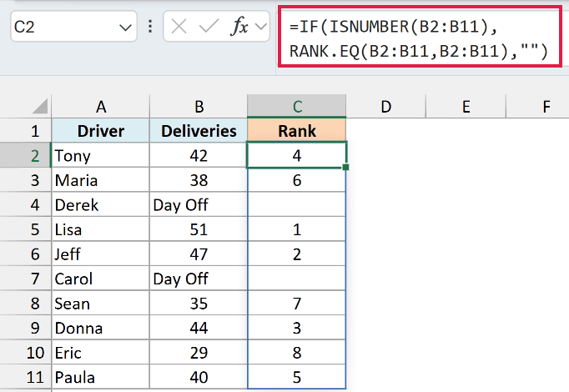Select row 1 header
This screenshot has height=392, width=569.
pos(26,131)
